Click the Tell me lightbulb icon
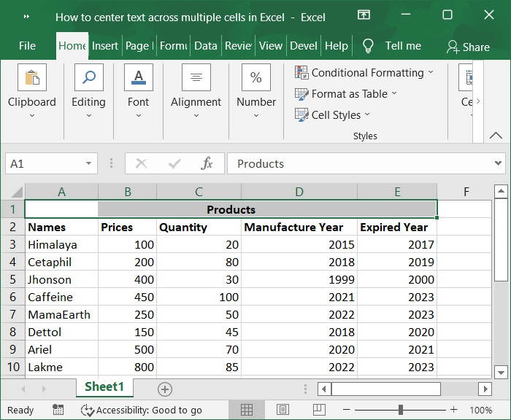Screen dimensions: 511x420 coord(369,46)
